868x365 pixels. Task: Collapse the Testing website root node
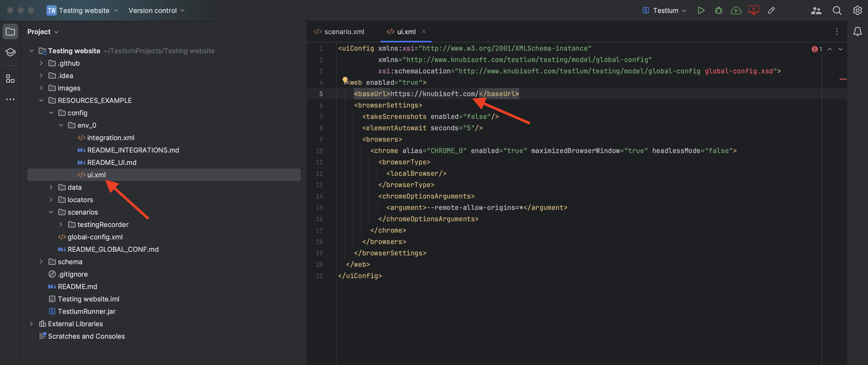click(x=31, y=51)
